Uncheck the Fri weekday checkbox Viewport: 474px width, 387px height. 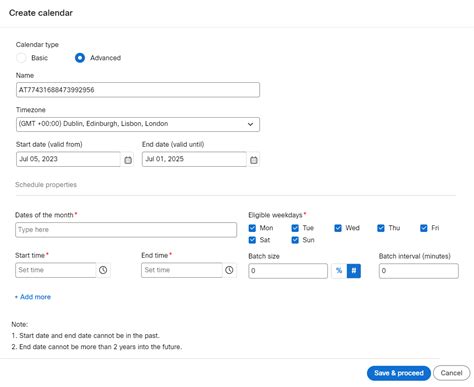click(424, 228)
